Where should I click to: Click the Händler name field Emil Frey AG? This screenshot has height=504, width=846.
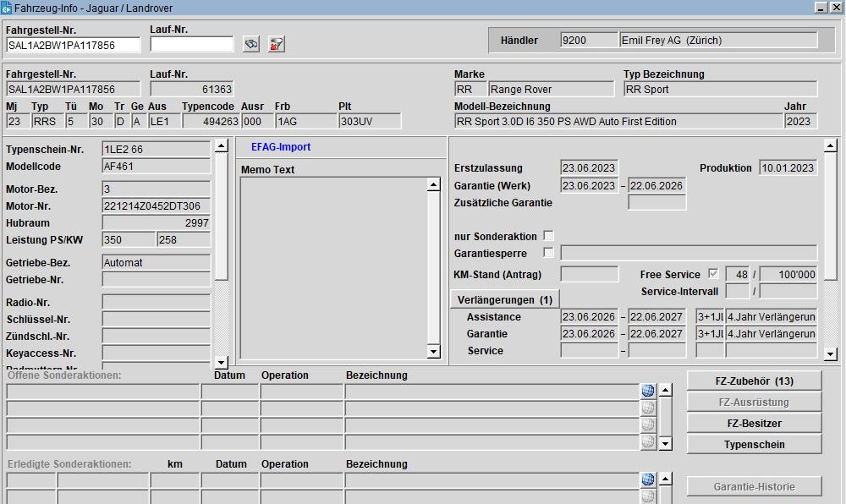click(718, 40)
